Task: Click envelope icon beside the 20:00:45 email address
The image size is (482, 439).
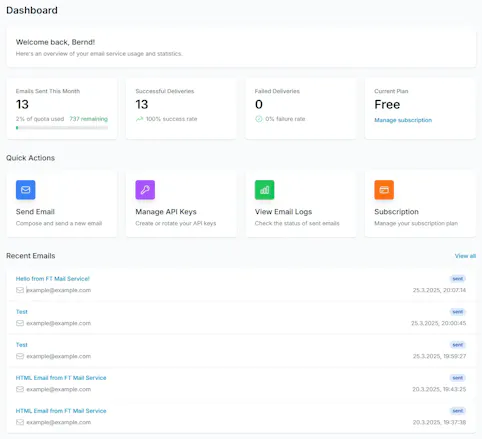Action: [20, 323]
